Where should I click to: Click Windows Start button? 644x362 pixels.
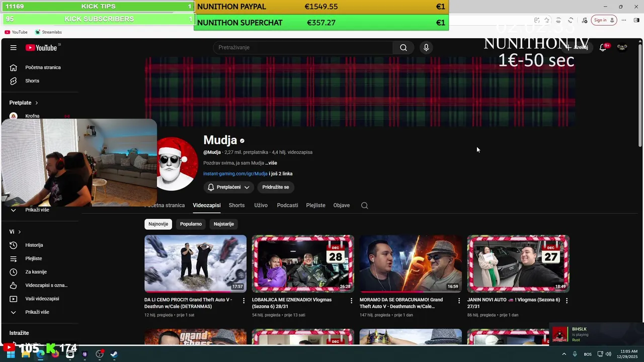(x=11, y=354)
